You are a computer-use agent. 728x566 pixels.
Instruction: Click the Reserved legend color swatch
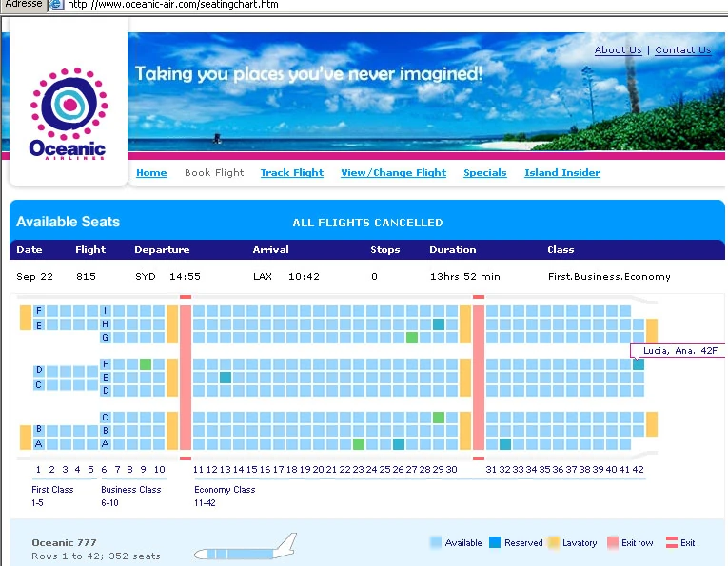click(x=495, y=542)
